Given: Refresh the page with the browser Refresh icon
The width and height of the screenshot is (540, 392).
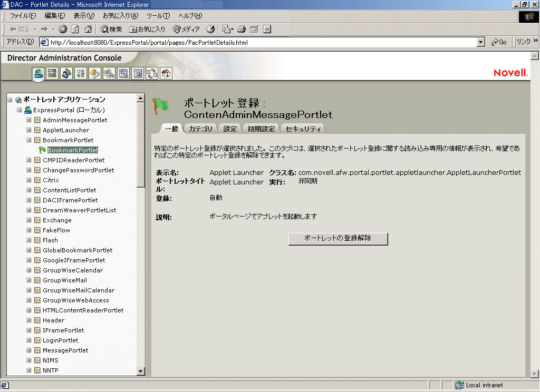Looking at the screenshot, I should click(x=75, y=30).
